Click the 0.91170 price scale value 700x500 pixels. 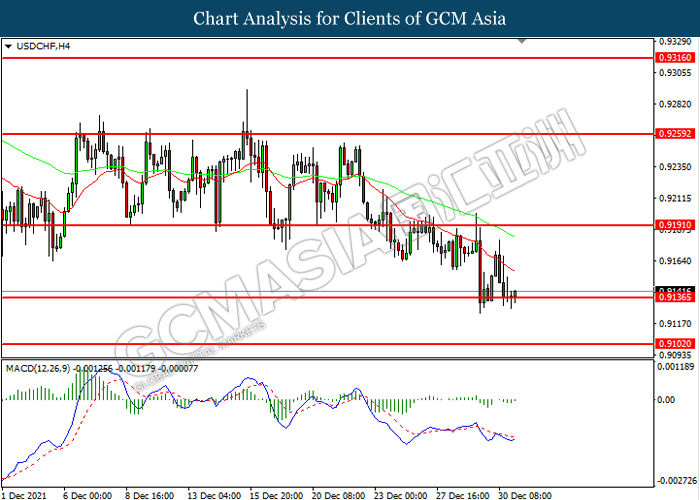pyautogui.click(x=675, y=324)
